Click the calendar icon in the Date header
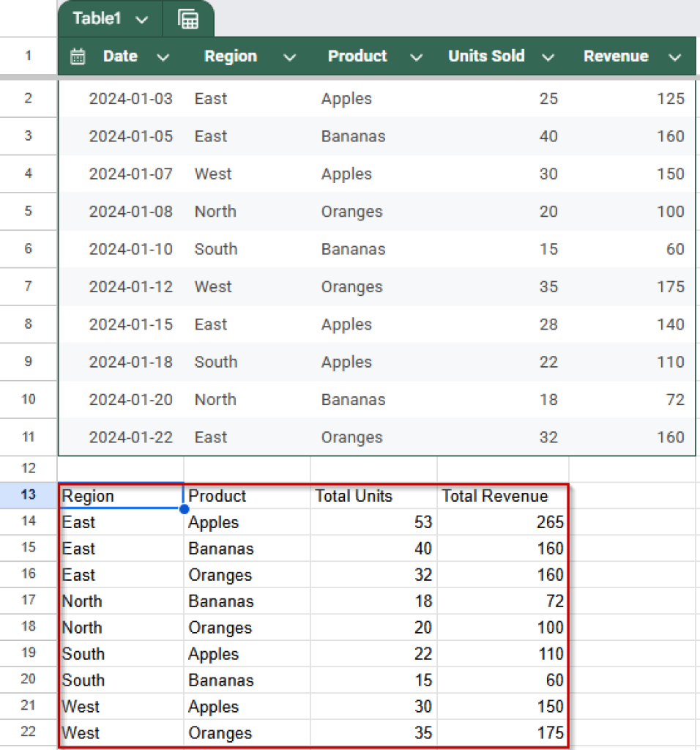 [78, 56]
